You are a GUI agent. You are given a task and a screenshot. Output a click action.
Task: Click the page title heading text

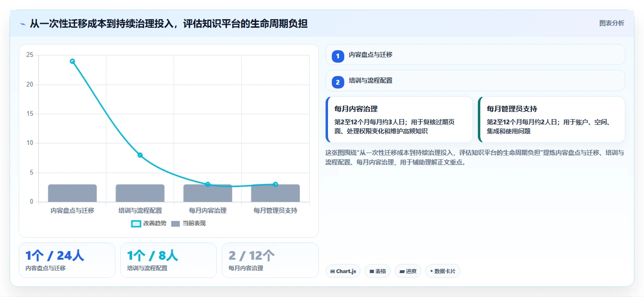tap(169, 23)
